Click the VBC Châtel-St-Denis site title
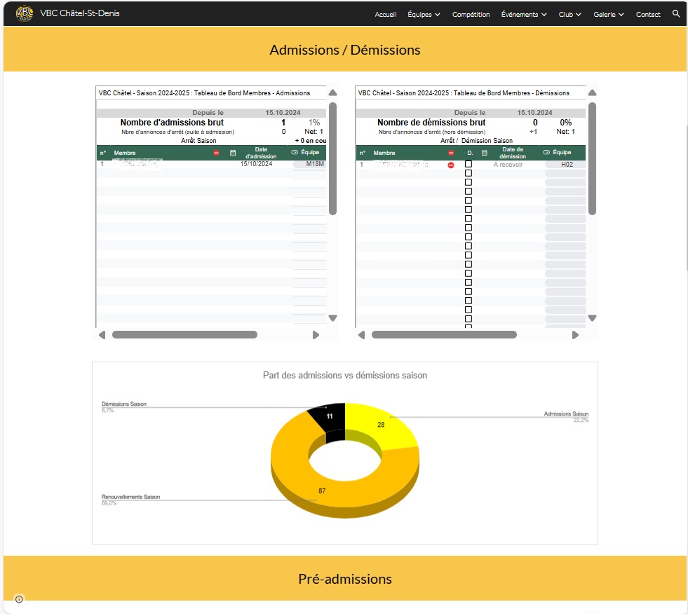688x616 pixels. (80, 13)
